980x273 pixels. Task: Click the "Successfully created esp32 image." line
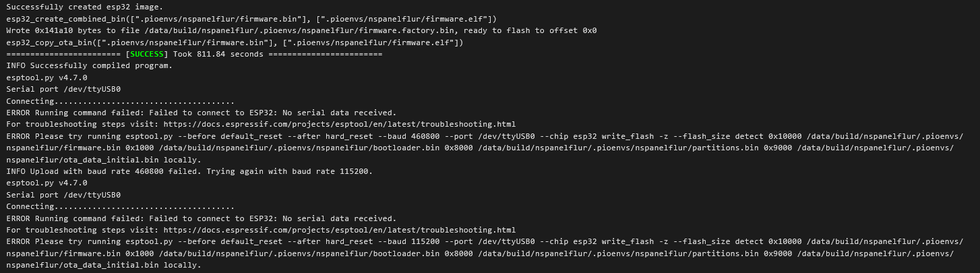85,7
